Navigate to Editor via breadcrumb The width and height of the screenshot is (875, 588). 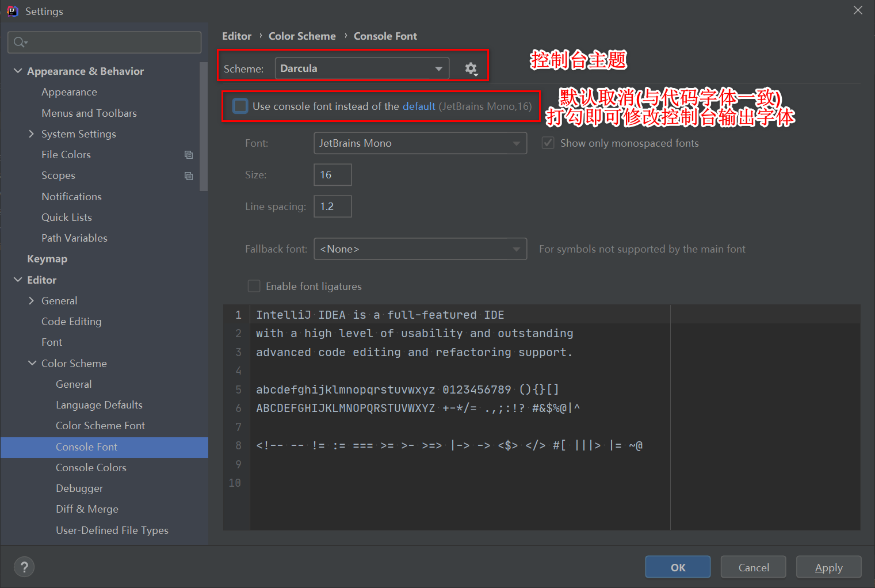(236, 36)
